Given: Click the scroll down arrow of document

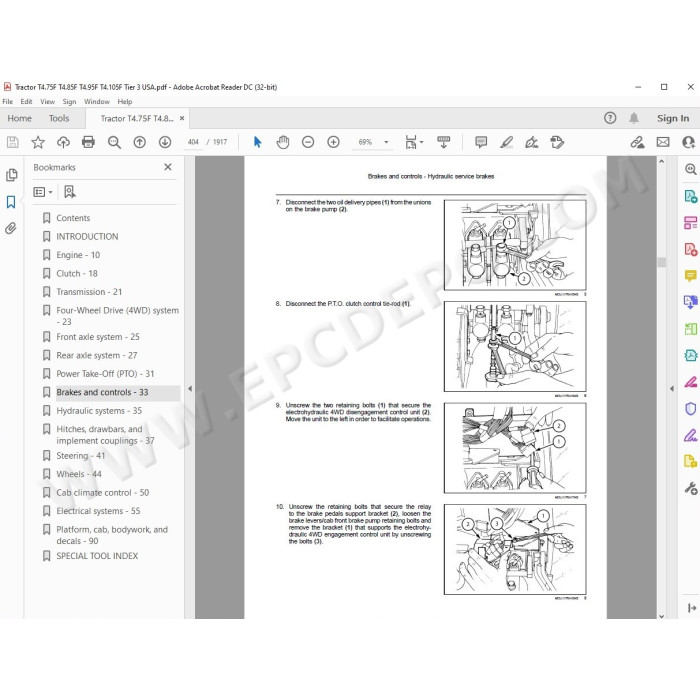Looking at the screenshot, I should click(x=662, y=616).
